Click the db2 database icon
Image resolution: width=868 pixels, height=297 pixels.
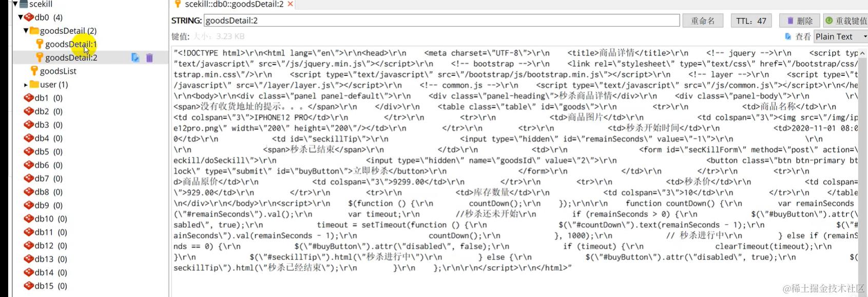pos(29,111)
